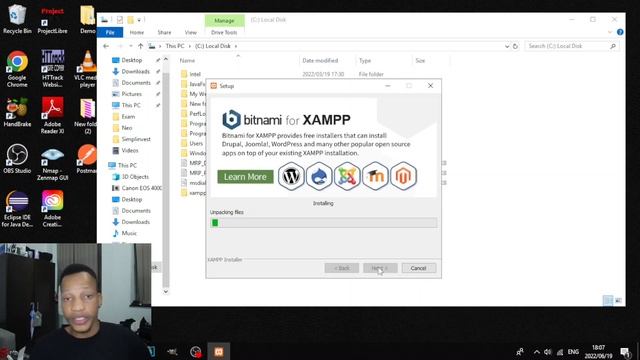
Task: Select Canon EOS 4000 device
Action: click(141, 188)
